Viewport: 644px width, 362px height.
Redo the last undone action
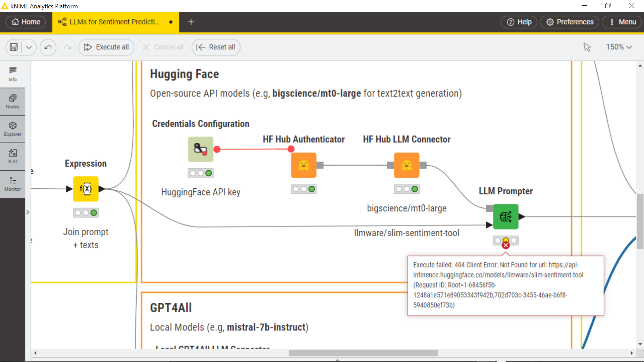click(x=67, y=47)
